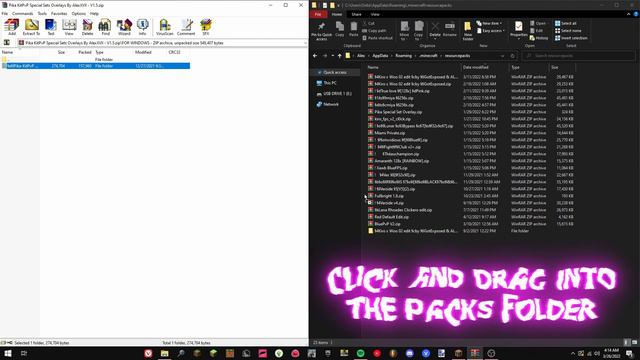Click the Explorer up-directory arrow
The image size is (640, 360).
click(340, 56)
